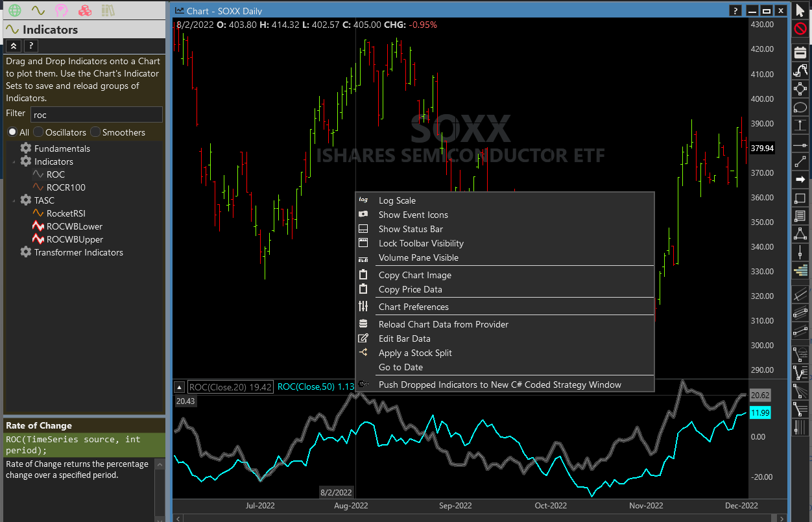Open the pink head strategy icon
The image size is (812, 522).
61,10
